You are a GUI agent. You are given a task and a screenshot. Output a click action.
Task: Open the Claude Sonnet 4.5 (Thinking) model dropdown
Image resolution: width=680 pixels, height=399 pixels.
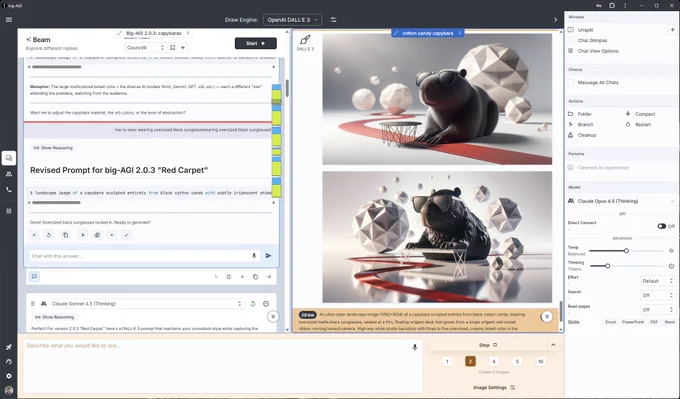pyautogui.click(x=146, y=304)
